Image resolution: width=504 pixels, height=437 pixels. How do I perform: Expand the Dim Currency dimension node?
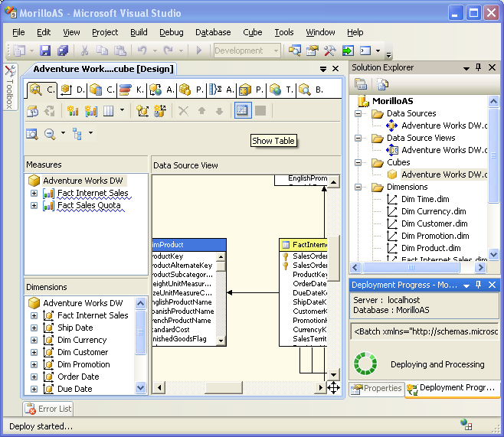pyautogui.click(x=34, y=340)
